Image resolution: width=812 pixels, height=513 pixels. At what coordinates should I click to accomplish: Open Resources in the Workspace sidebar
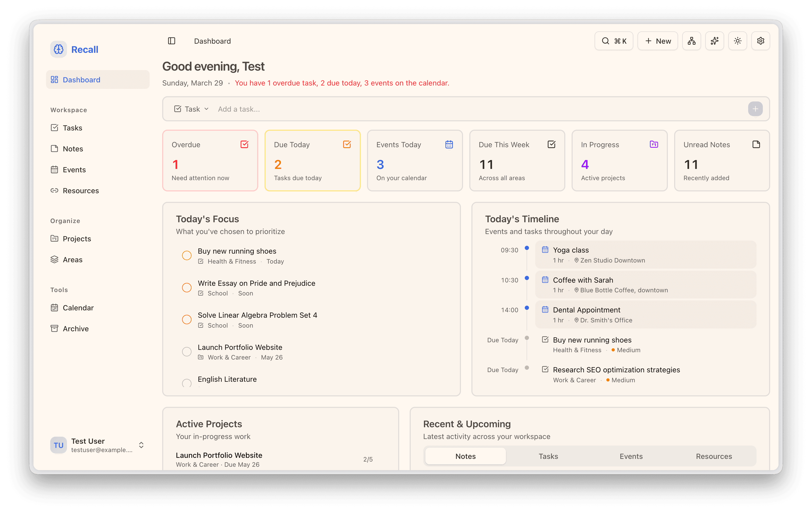pos(81,190)
